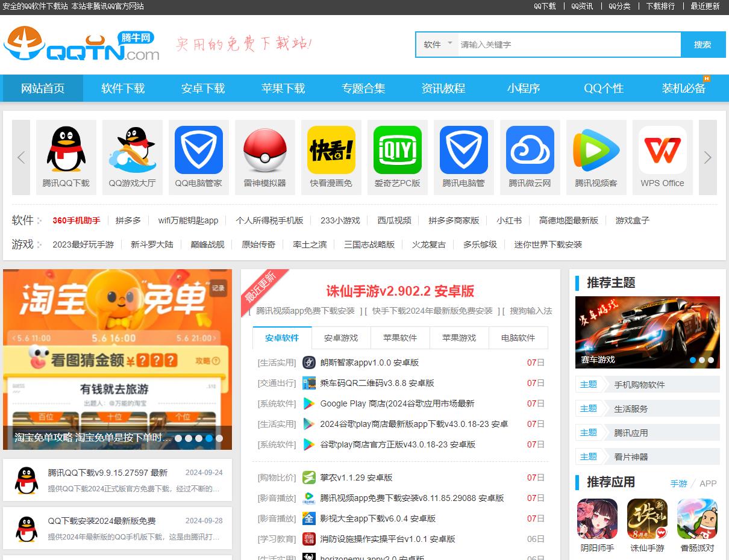This screenshot has width=729, height=560.
Task: Open the 搜狗输入法 link under headline
Action: pos(531,311)
